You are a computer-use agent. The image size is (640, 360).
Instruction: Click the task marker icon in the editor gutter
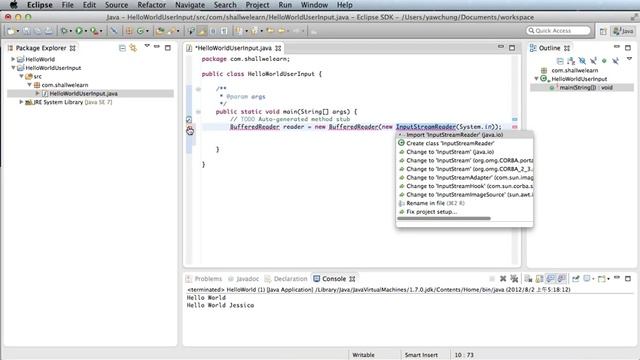189,120
